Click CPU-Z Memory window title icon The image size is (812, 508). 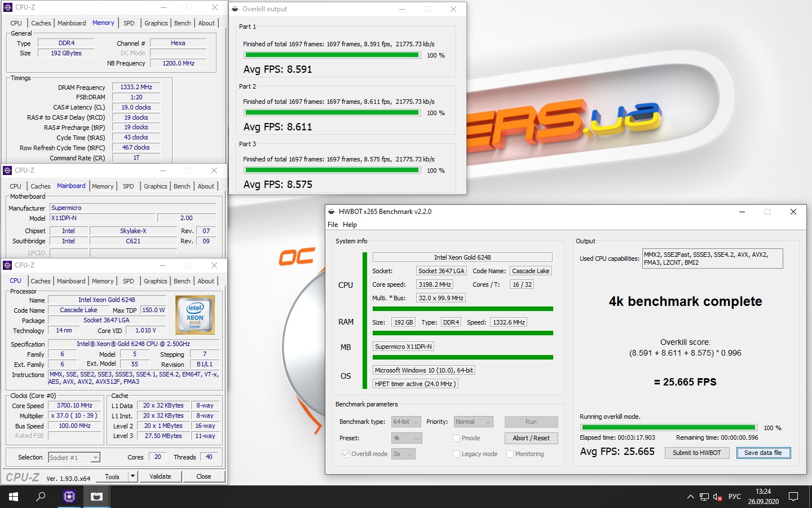click(x=8, y=7)
